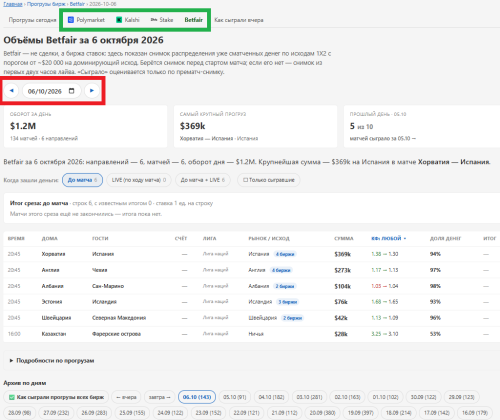Viewport: 500px width, 420px height.
Task: Open the 'Прогрузы сегодня' tab
Action: coord(32,20)
